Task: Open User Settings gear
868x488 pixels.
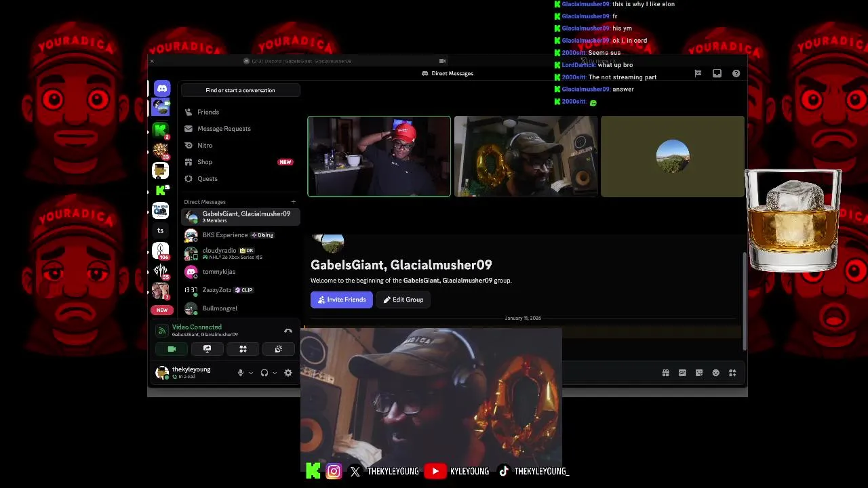Action: point(288,373)
